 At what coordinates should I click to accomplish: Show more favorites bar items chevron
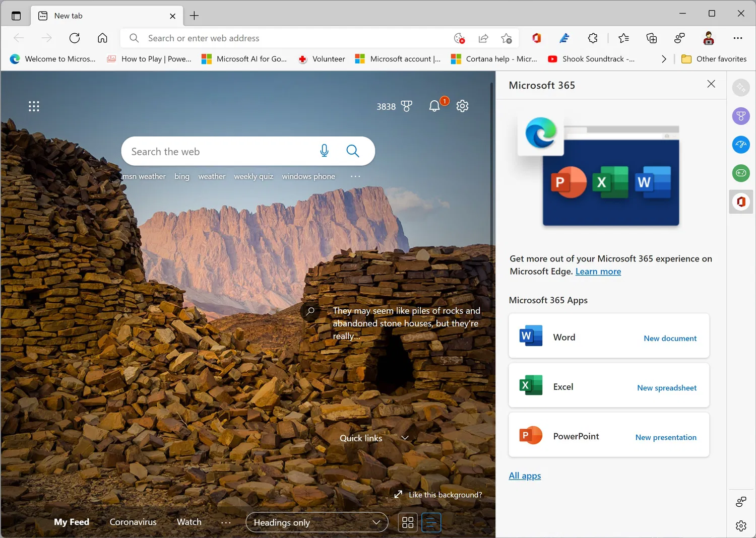pyautogui.click(x=664, y=59)
